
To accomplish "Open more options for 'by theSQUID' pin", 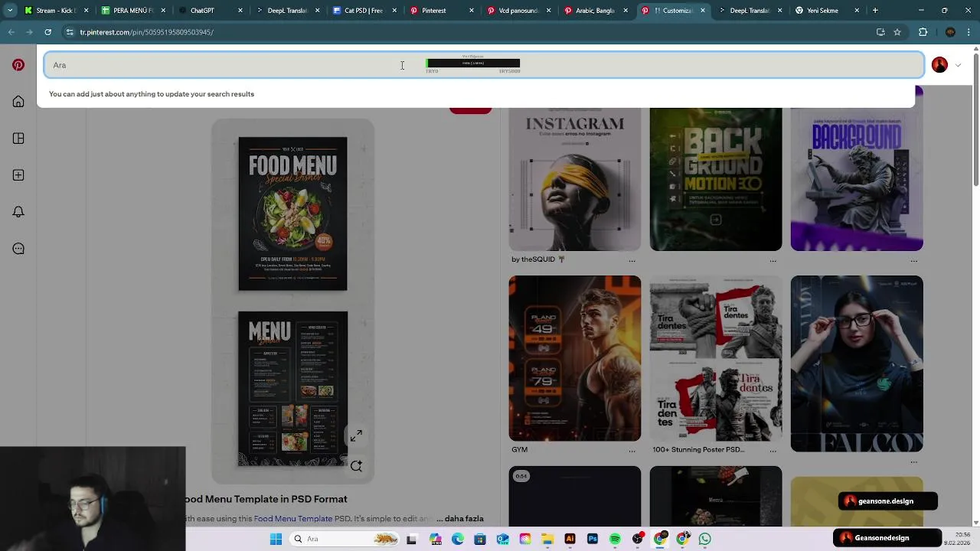I will point(632,261).
